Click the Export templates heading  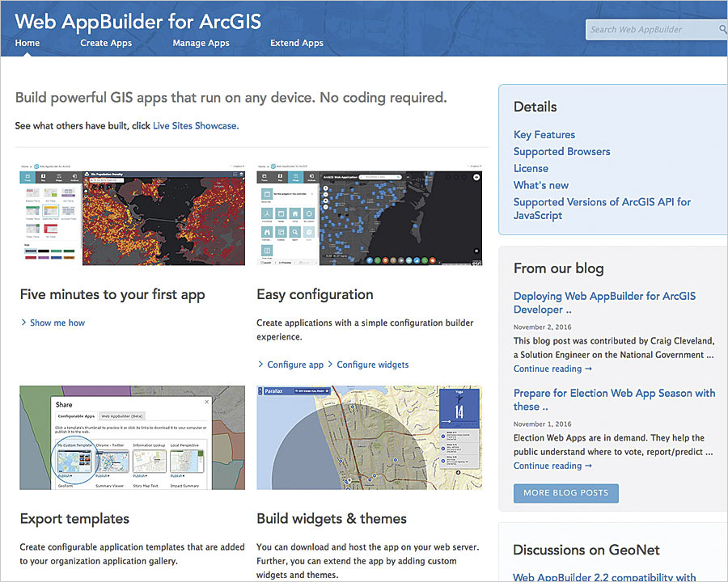[74, 519]
